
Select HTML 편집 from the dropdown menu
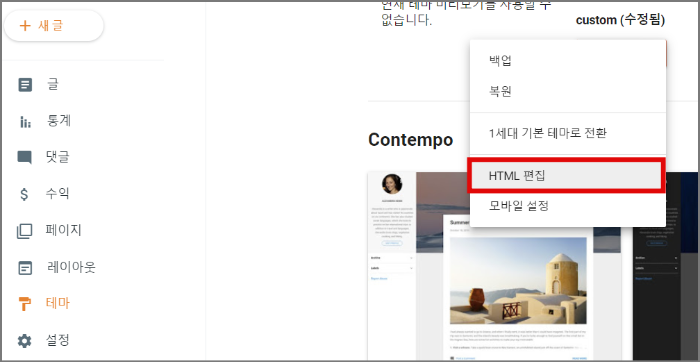point(566,175)
